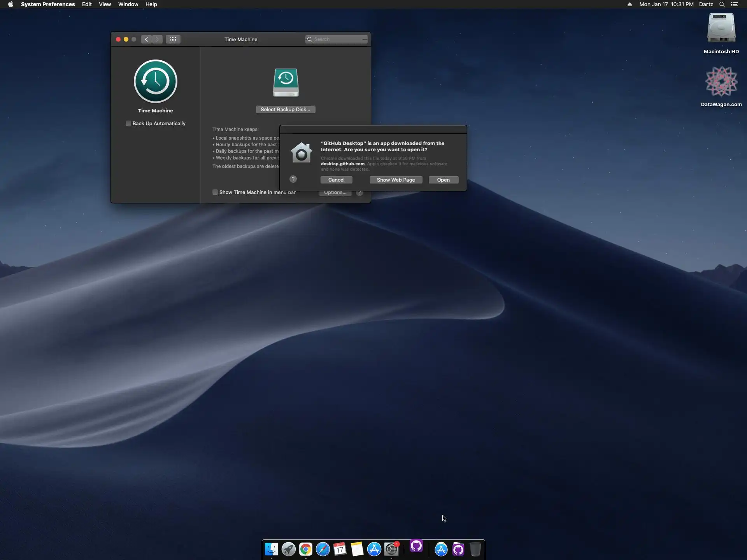Click the show all preferences grid icon
Screen dimensions: 747x560
(173, 39)
